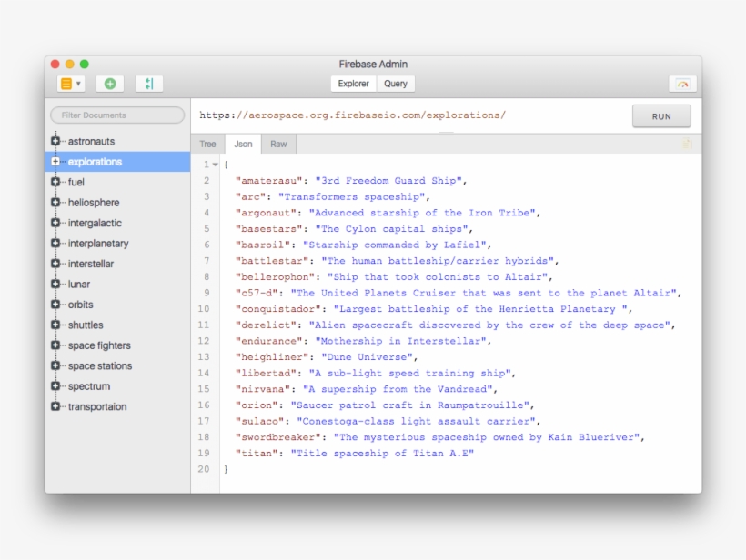
Task: Click the "orion" key on line 16
Action: [257, 405]
